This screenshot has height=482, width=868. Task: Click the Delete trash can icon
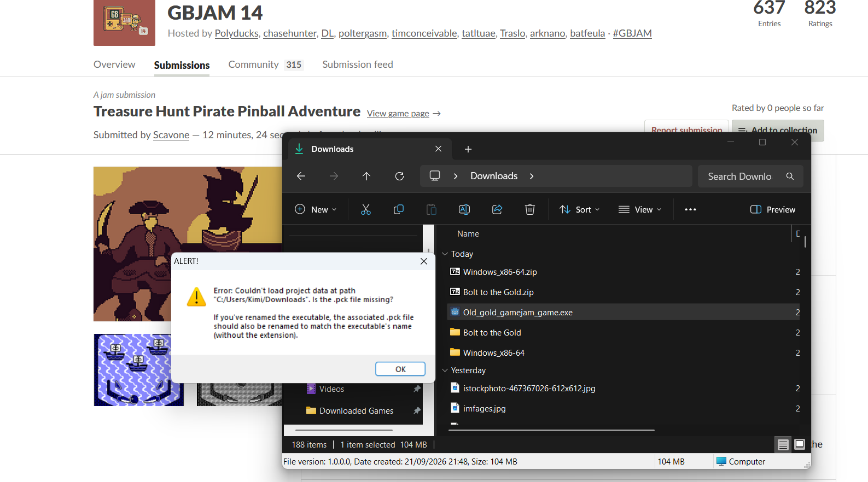click(530, 209)
